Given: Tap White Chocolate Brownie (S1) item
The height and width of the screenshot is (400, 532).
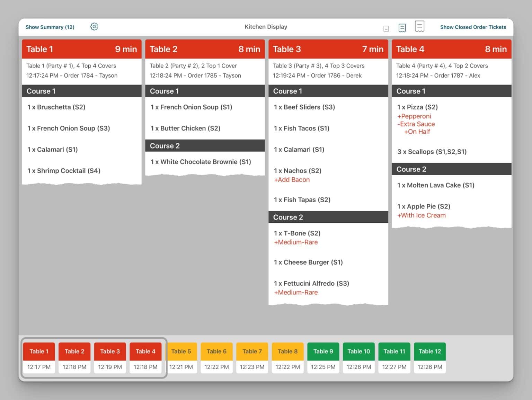Looking at the screenshot, I should tap(201, 162).
